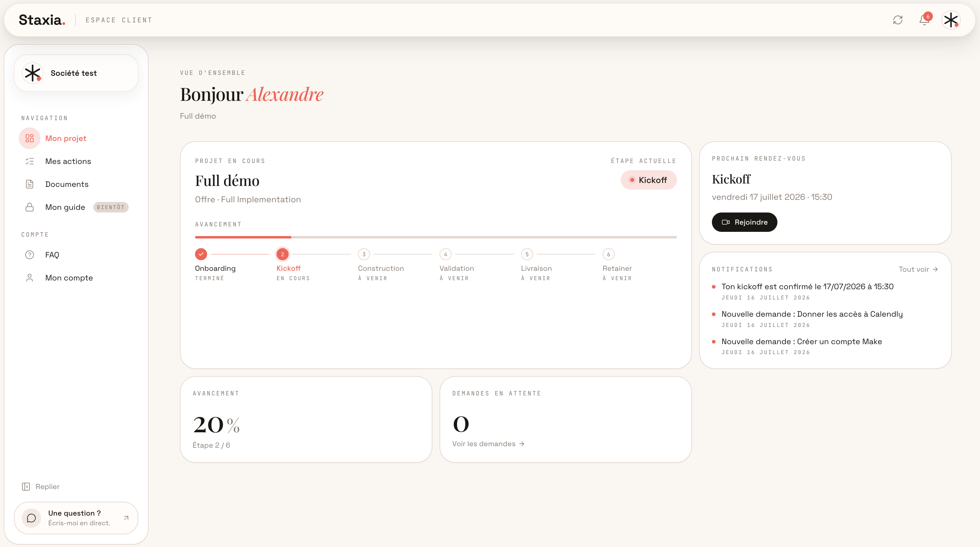The height and width of the screenshot is (547, 980).
Task: Open the FAQ page
Action: 76,255
